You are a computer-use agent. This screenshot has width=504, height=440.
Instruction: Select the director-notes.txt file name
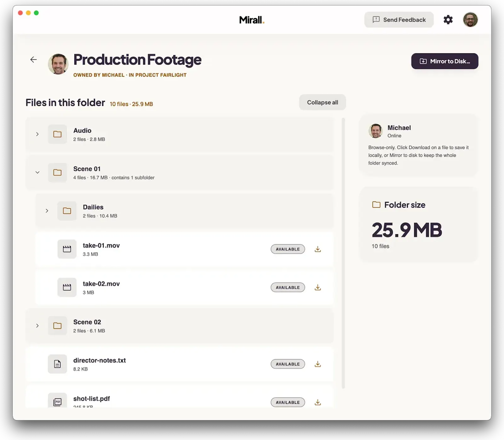100,360
